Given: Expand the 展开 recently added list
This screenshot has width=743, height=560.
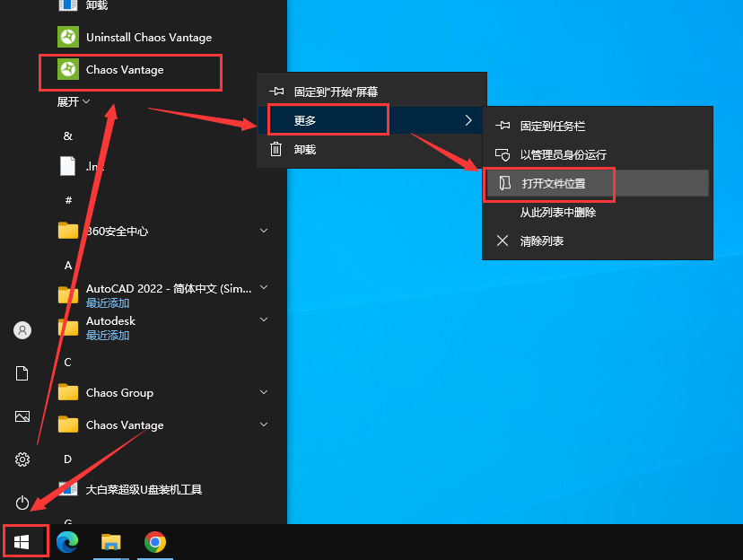Looking at the screenshot, I should click(73, 102).
